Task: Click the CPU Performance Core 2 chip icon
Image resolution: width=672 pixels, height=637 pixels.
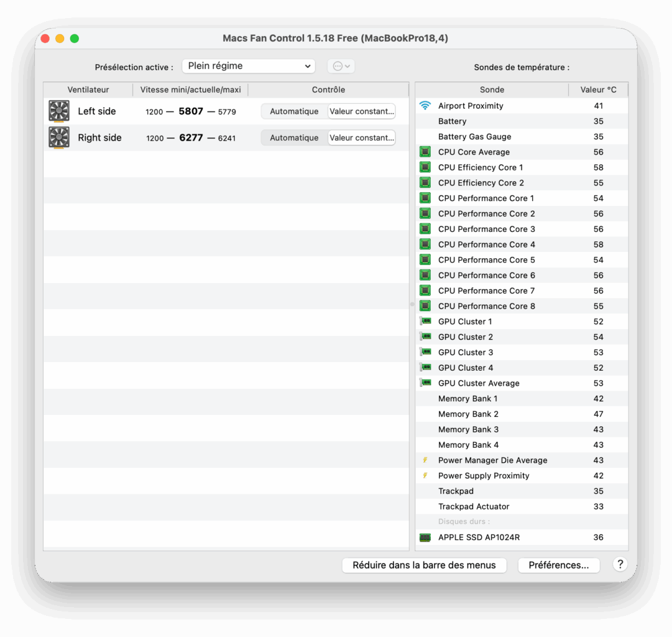Action: (x=425, y=213)
